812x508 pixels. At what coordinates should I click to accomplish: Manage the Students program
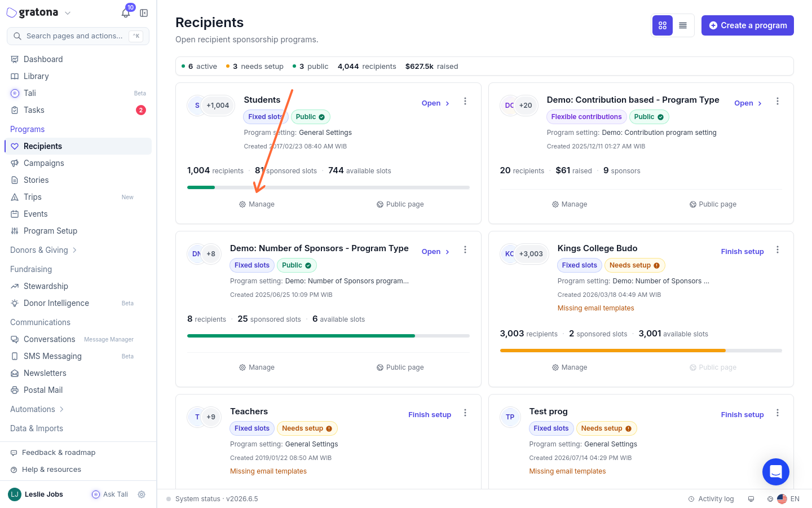257,204
